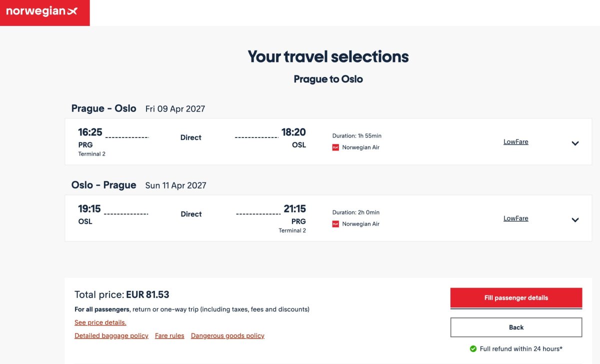Click Norwegian Air icon on outbound flight
Screen dimensions: 600x364
pyautogui.click(x=335, y=147)
